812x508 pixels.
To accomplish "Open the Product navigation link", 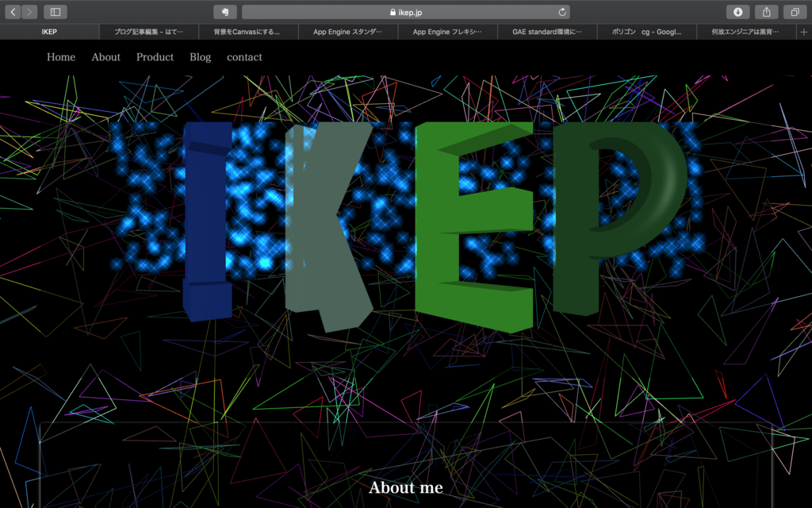I will pos(155,57).
